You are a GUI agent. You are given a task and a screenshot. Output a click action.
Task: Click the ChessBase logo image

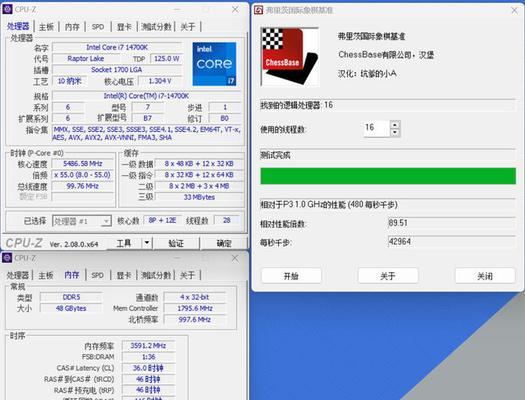tap(290, 57)
